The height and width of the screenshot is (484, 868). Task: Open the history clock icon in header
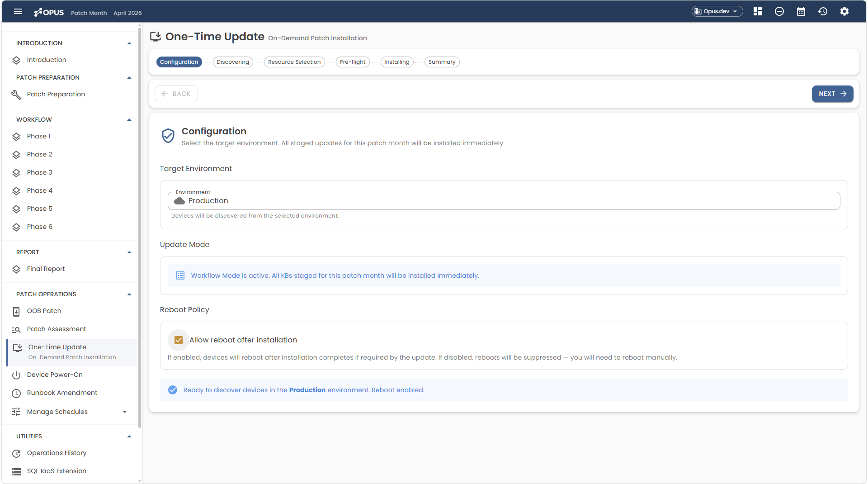823,12
